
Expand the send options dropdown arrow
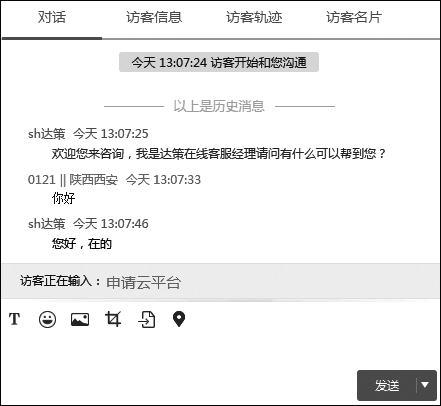[425, 385]
